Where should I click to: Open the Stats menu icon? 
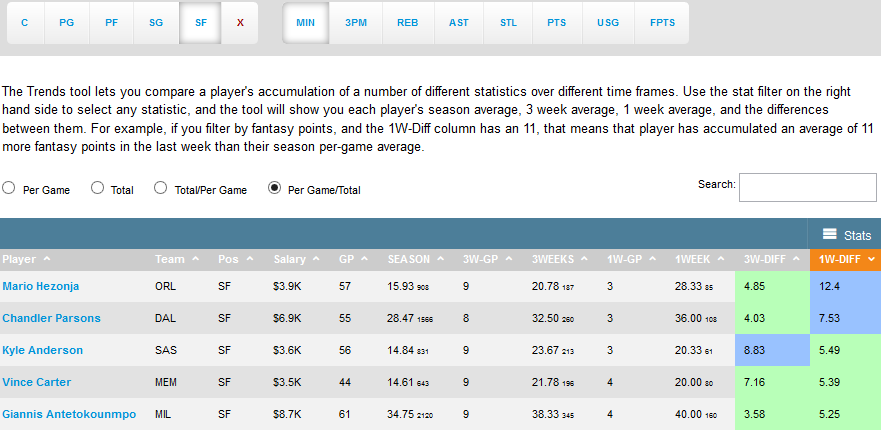point(829,234)
